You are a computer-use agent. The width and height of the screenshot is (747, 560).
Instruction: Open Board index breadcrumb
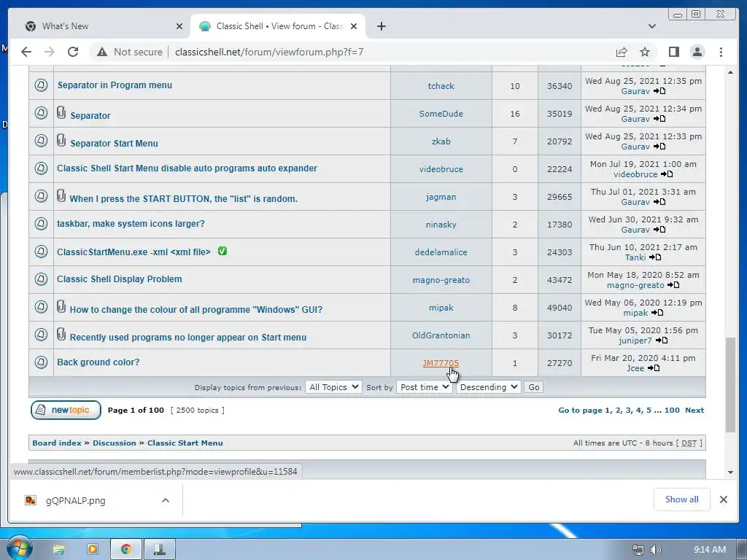point(57,443)
